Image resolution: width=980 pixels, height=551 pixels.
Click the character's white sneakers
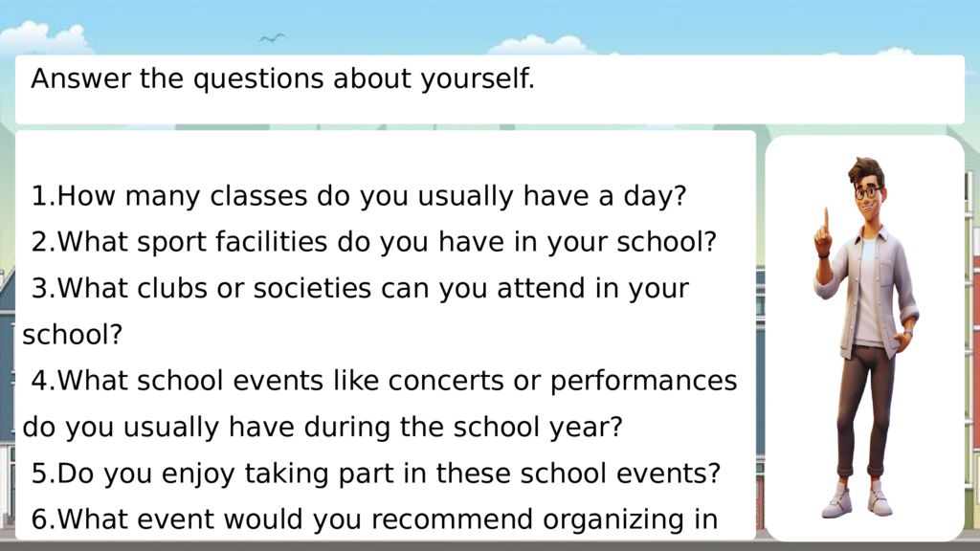click(x=857, y=499)
